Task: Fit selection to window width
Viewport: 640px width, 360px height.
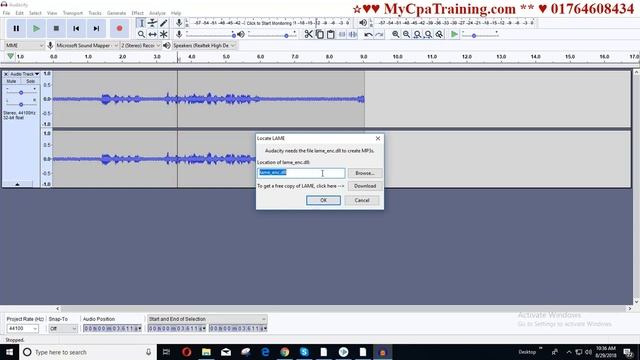Action: [417, 34]
